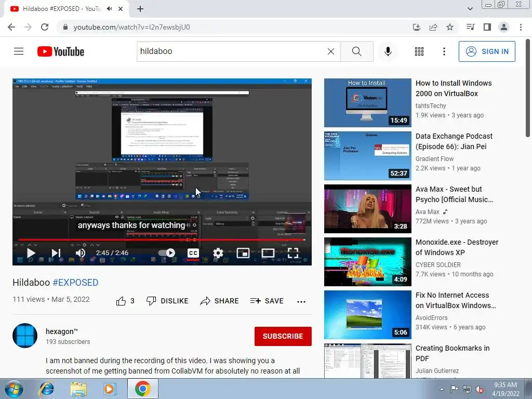Viewport: 532px width, 399px height.
Task: Open the YouTube apps grid
Action: point(419,51)
